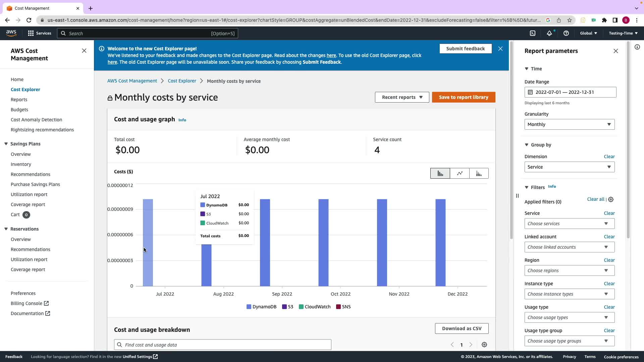Viewport: 644px width, 362px height.
Task: Toggle SNS series in chart legend
Action: 343,307
